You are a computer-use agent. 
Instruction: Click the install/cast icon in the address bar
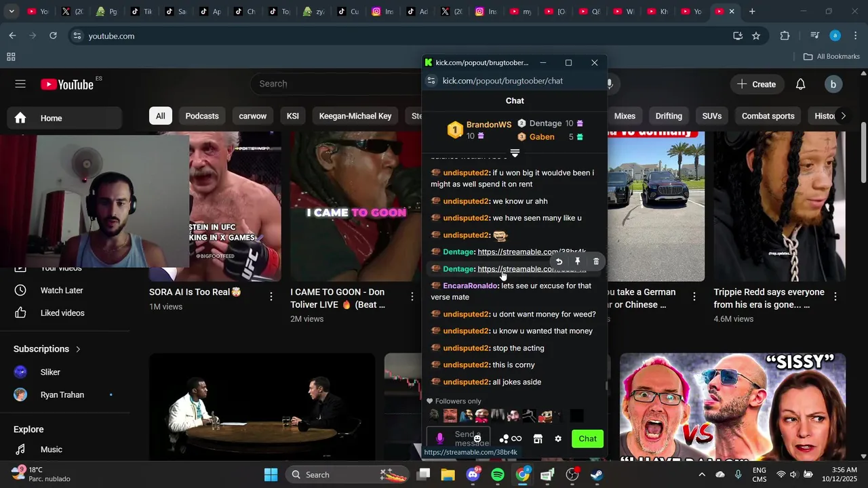(738, 36)
